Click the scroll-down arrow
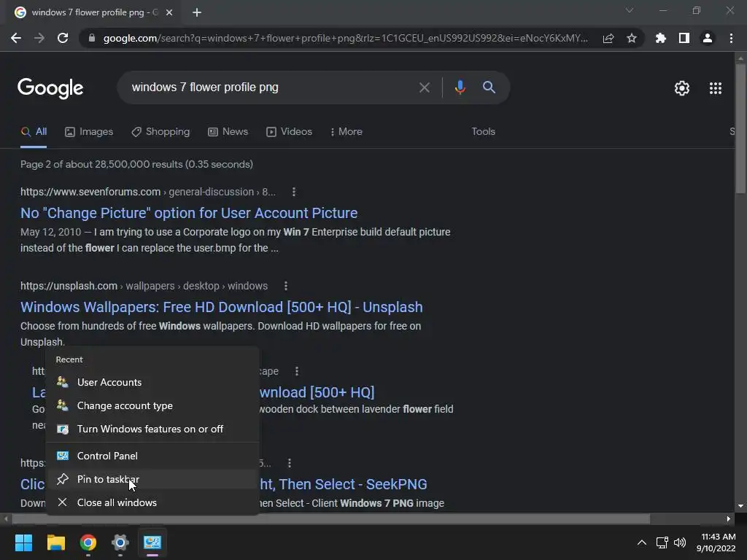This screenshot has height=560, width=747. pos(740,506)
